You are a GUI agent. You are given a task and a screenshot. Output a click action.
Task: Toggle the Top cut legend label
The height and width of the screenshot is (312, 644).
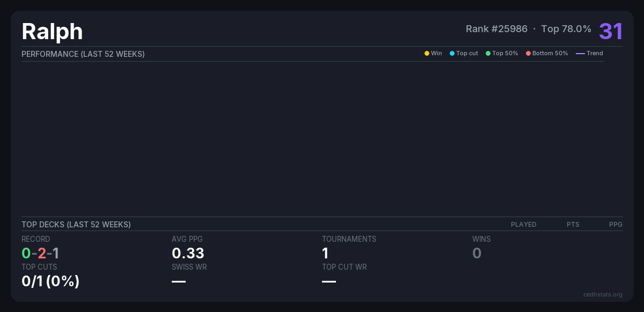tap(467, 54)
